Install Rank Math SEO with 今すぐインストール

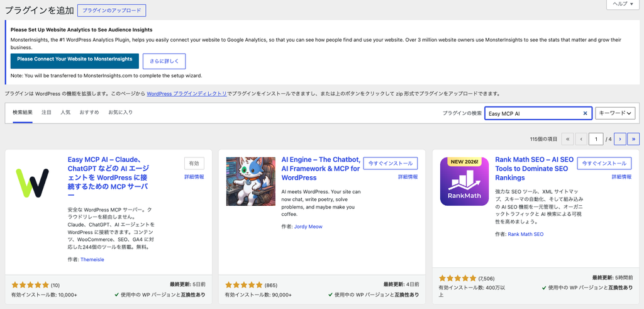coord(604,163)
